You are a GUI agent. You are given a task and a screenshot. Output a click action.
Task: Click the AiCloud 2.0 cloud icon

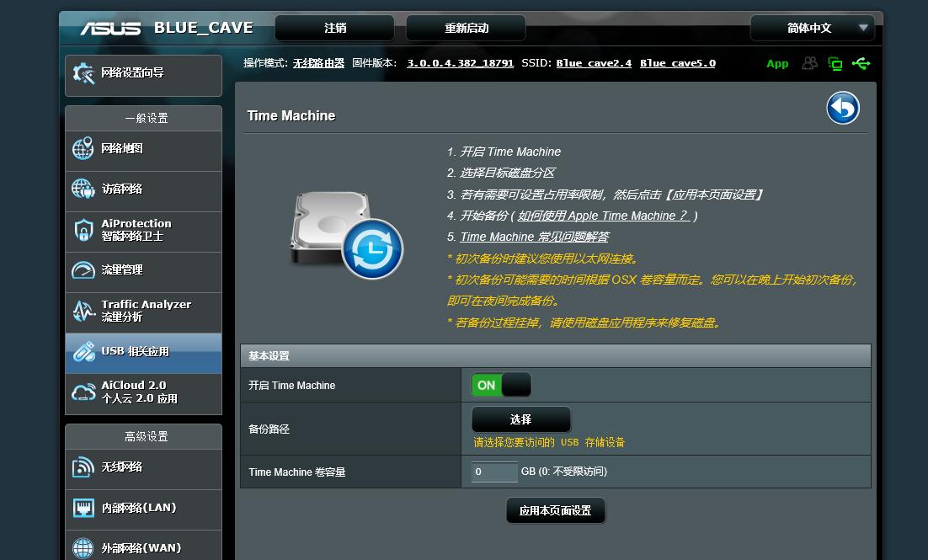[x=83, y=392]
